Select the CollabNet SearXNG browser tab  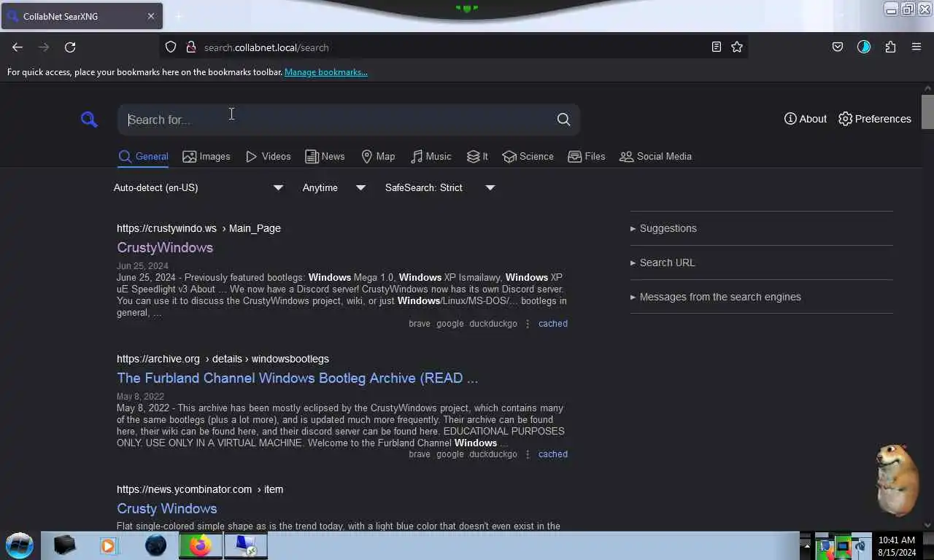point(82,16)
